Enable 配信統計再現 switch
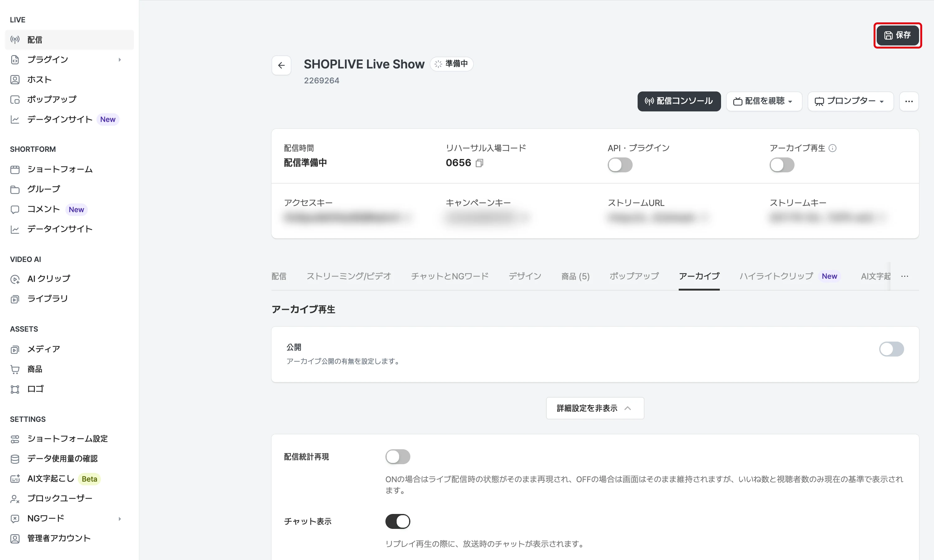The image size is (934, 560). [398, 457]
